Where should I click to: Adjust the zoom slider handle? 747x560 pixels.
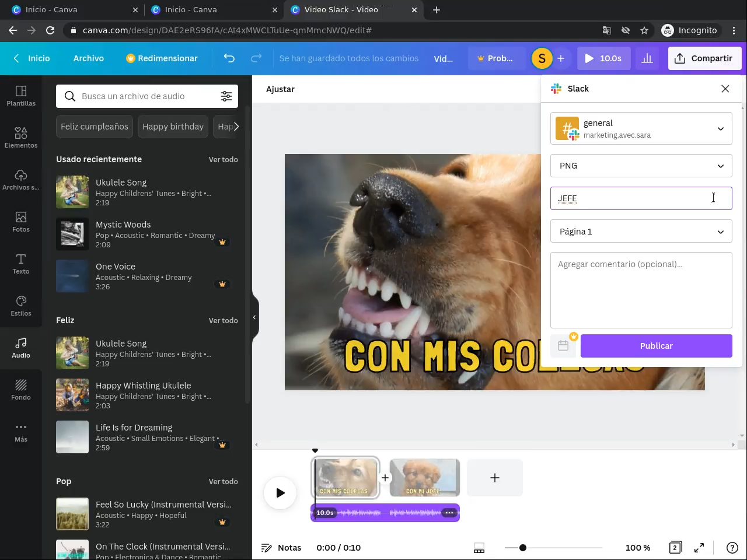click(x=523, y=548)
